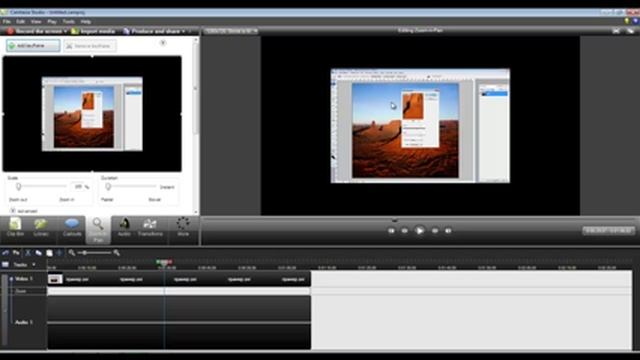
Task: Click Record the screen button
Action: pyautogui.click(x=35, y=31)
